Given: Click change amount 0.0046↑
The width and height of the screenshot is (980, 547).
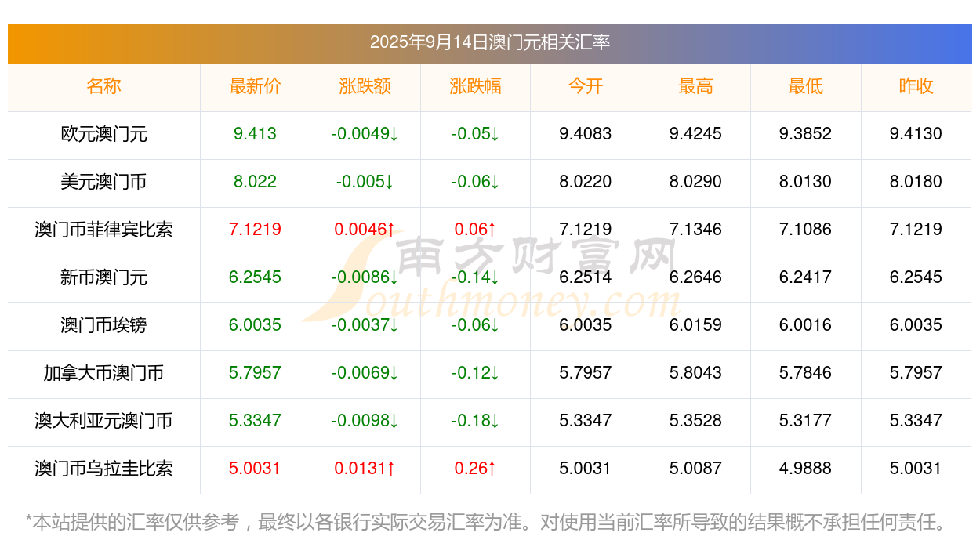Looking at the screenshot, I should tap(365, 230).
